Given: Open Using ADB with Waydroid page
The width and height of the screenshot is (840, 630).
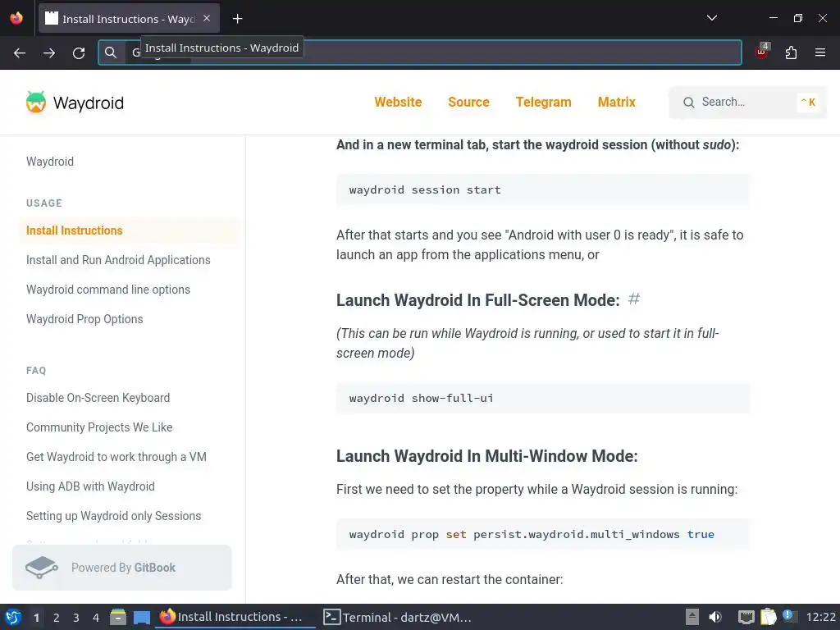Looking at the screenshot, I should 90,486.
